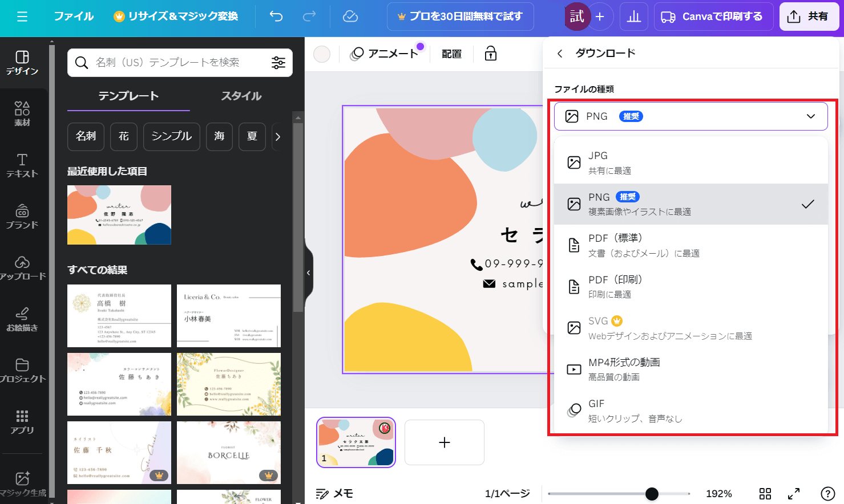Open search filter options icon

click(x=278, y=62)
